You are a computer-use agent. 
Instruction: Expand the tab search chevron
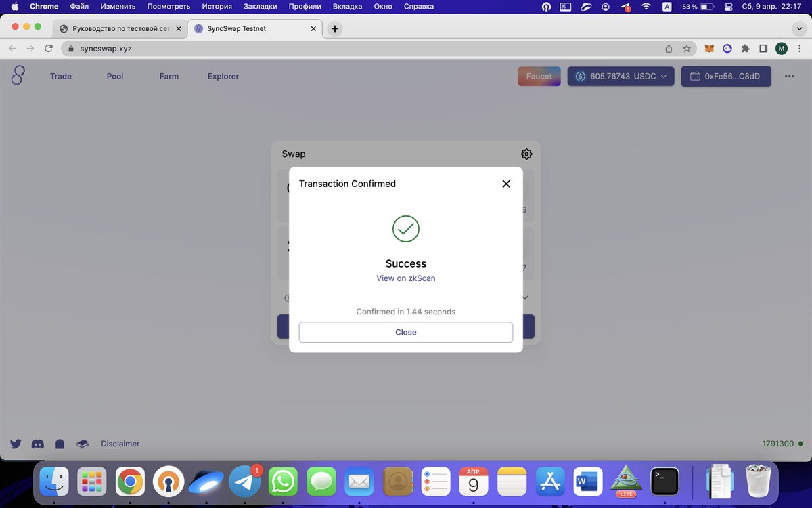[799, 28]
